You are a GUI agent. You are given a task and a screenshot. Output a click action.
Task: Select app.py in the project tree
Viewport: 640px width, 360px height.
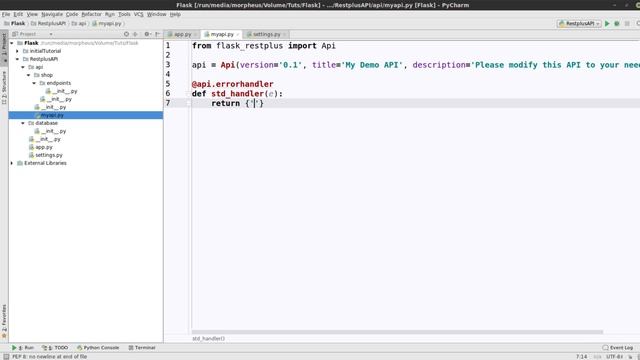tap(41, 147)
